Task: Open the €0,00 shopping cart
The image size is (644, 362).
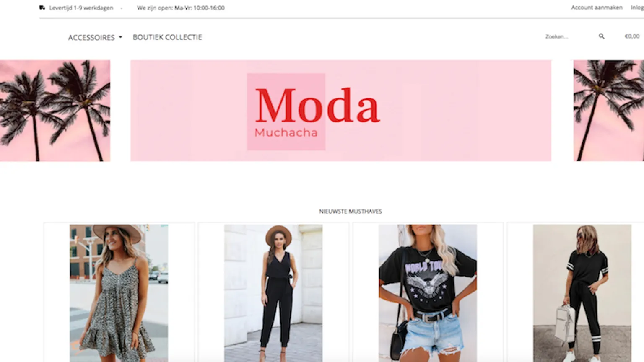Action: point(632,36)
